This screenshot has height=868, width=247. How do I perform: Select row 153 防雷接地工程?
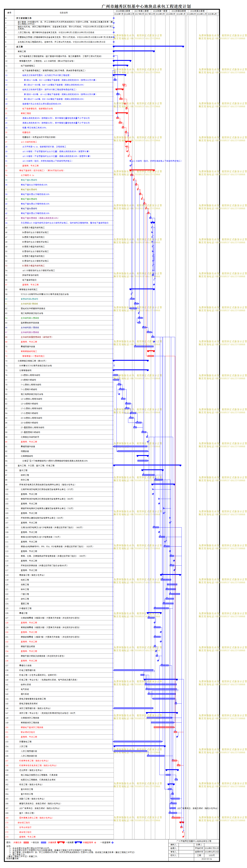tap(59, 742)
